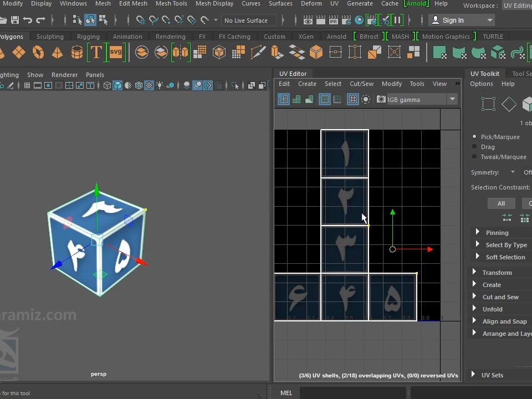
Task: Click the dotted circle icon in UV Editor toolbar
Action: [366, 99]
